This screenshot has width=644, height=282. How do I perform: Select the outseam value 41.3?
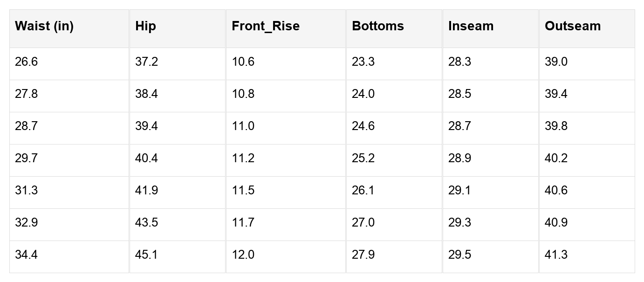(x=556, y=255)
